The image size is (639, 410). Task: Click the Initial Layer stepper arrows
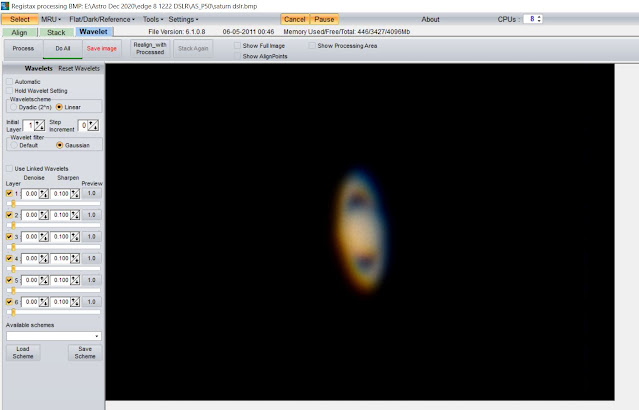[40, 125]
